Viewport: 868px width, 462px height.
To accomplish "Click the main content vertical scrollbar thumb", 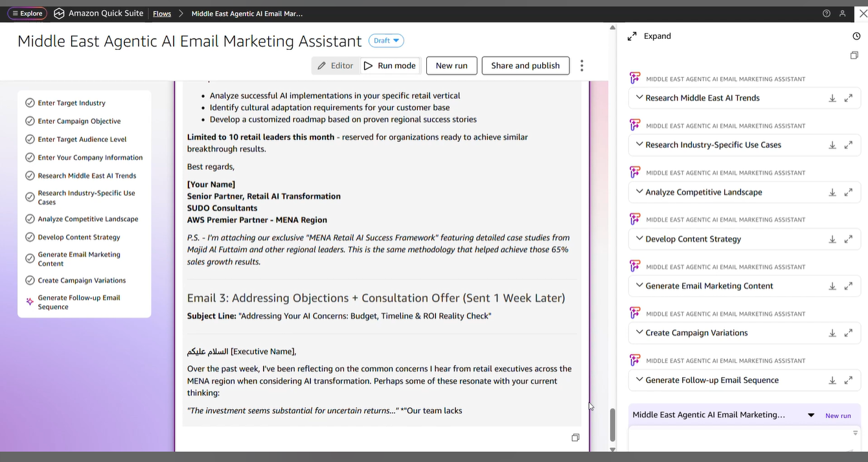I will point(612,425).
